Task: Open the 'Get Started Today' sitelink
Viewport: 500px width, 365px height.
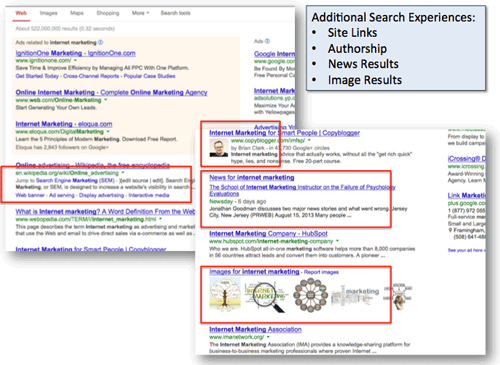Action: click(x=37, y=76)
